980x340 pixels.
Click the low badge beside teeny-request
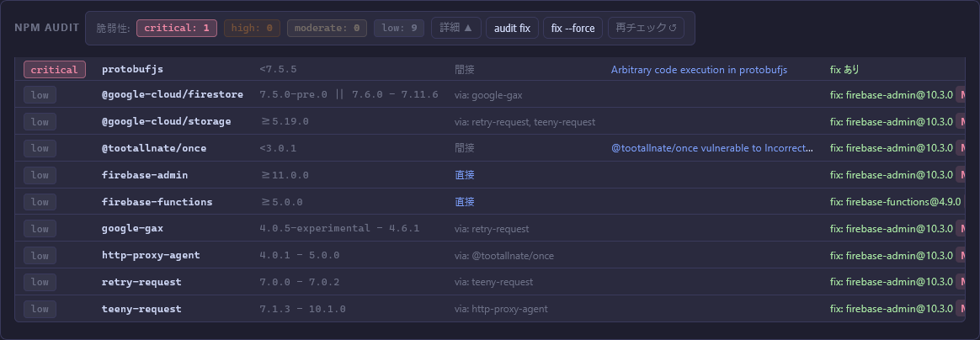(40, 309)
